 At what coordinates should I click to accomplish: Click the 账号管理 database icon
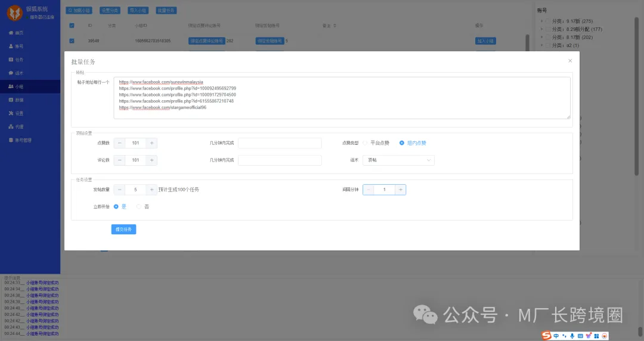(x=11, y=140)
